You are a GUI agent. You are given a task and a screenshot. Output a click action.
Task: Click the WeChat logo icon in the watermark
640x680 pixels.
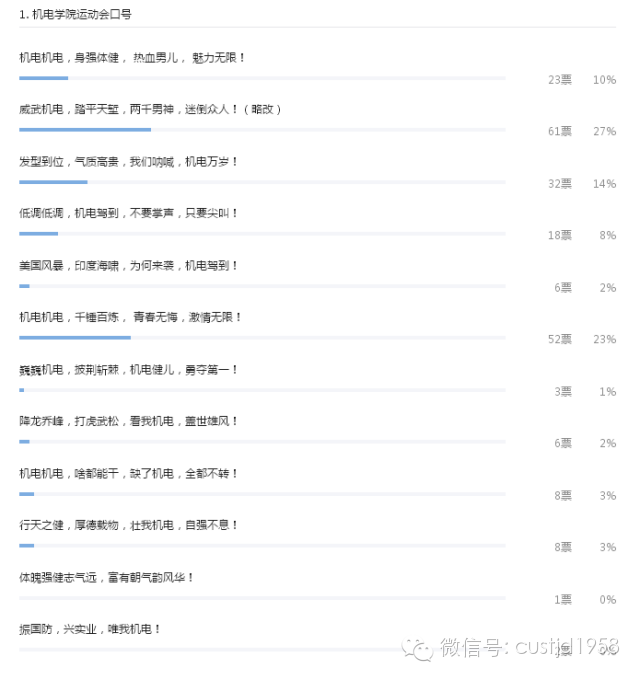pyautogui.click(x=417, y=649)
